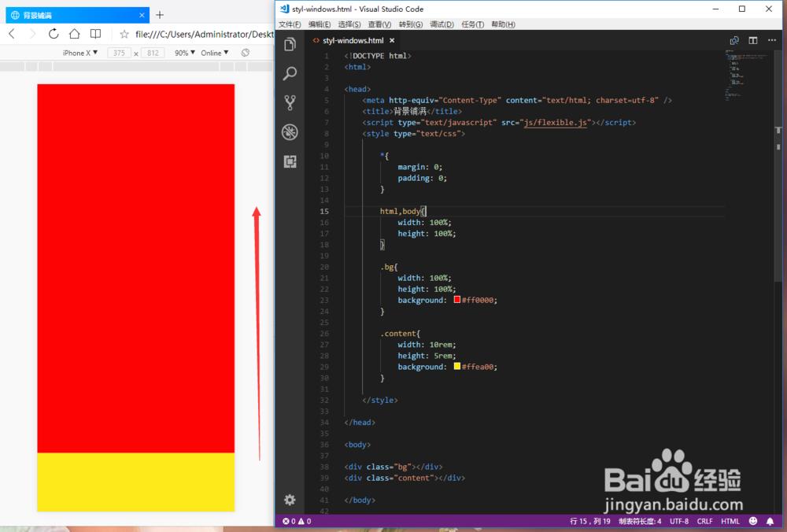Open the browser reading view icon
The height and width of the screenshot is (532, 787).
point(95,34)
